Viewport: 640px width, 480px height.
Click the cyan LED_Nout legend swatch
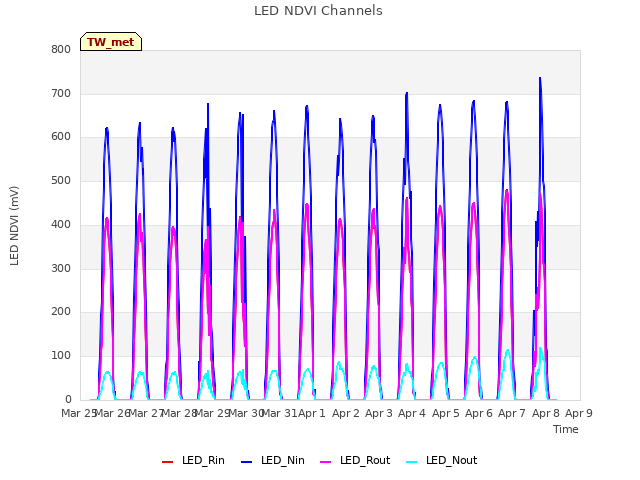412,462
